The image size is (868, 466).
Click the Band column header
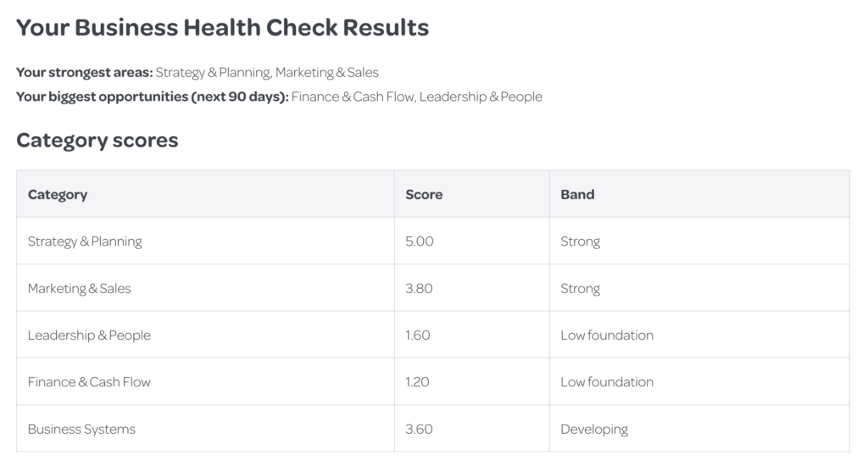[x=577, y=195]
